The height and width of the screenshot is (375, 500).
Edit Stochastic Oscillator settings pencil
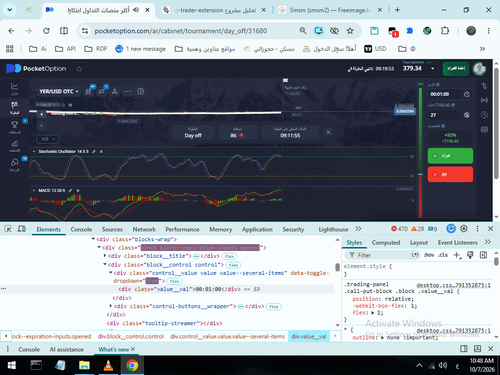(x=94, y=152)
